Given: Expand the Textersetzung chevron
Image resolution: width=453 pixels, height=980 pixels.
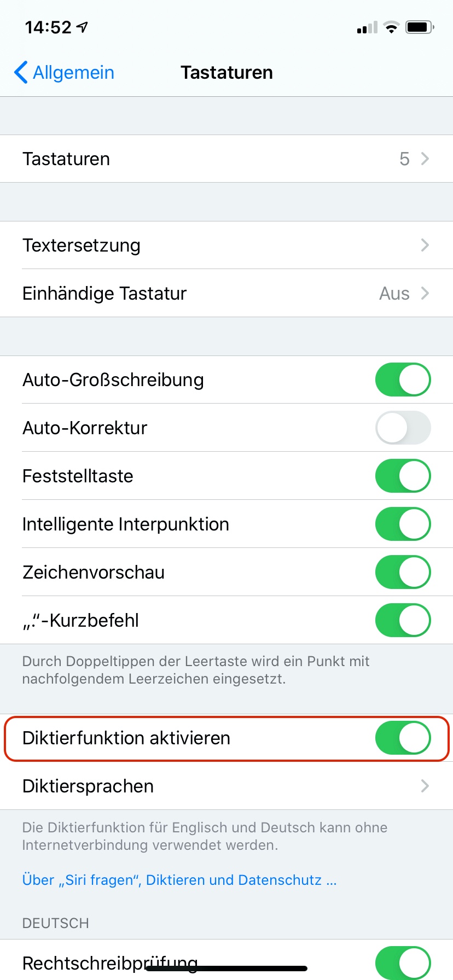Looking at the screenshot, I should (425, 245).
